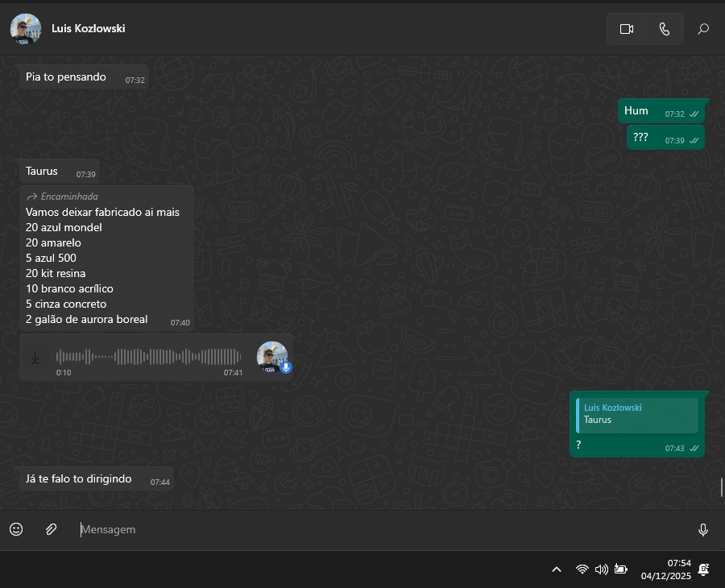Screen dimensions: 725x588
Task: Jump to quoted Taurus message in reply
Action: click(637, 415)
